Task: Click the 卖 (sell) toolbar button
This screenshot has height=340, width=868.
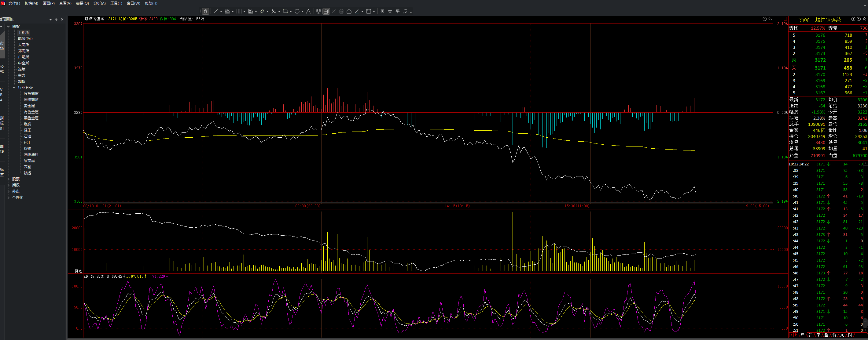Action: pos(390,12)
